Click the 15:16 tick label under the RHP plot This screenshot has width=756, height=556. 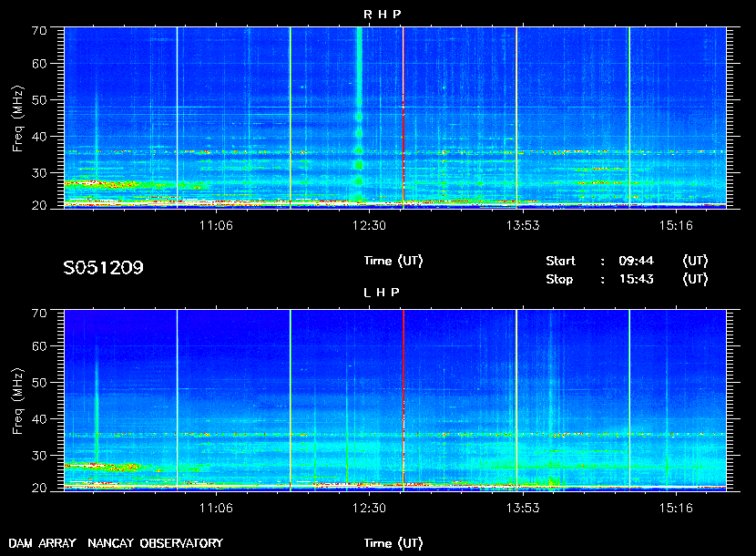pos(676,225)
